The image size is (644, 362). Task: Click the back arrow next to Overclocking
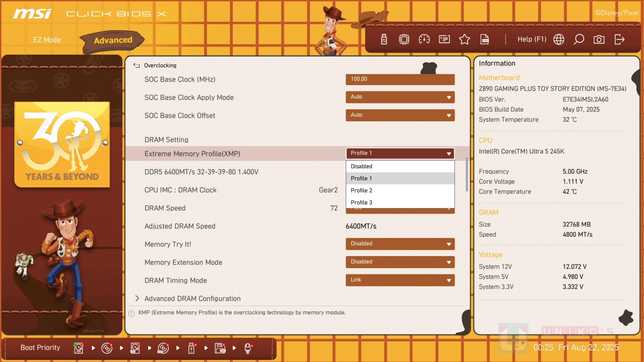pyautogui.click(x=137, y=66)
